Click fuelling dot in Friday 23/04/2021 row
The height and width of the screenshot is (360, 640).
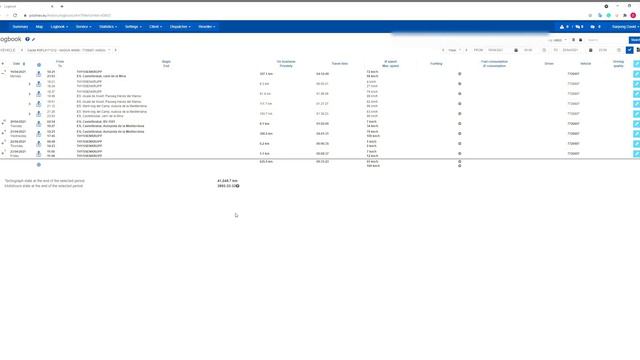pos(460,154)
